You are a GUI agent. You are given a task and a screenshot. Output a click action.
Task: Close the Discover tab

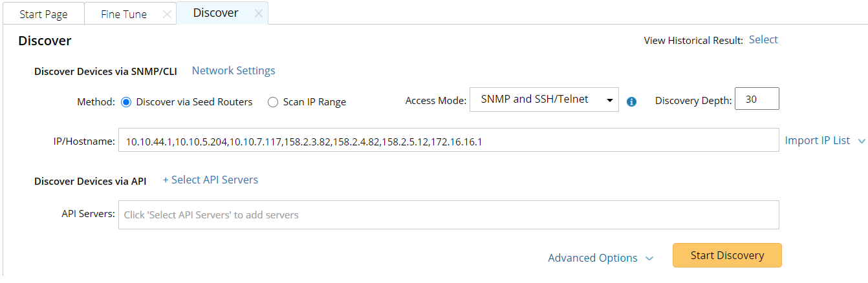pyautogui.click(x=258, y=14)
